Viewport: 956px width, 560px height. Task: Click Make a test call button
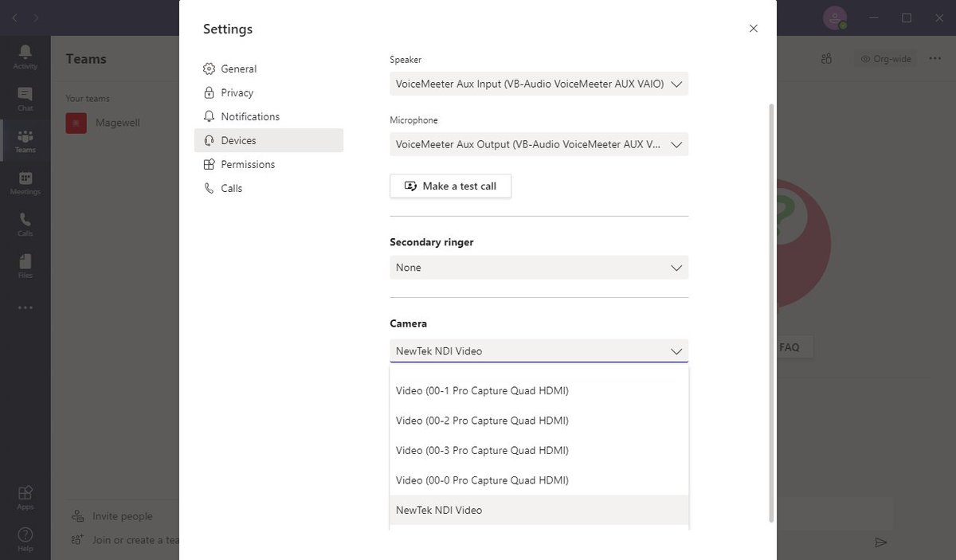click(450, 186)
